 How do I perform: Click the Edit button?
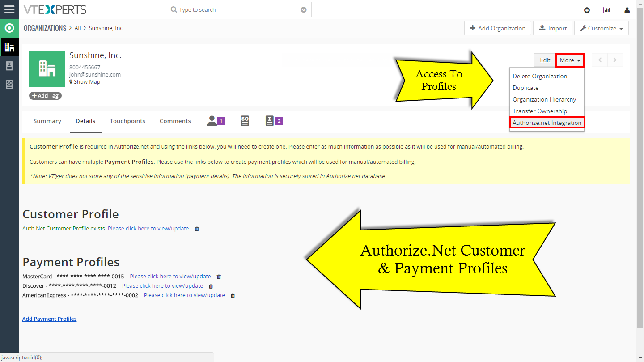(x=545, y=60)
